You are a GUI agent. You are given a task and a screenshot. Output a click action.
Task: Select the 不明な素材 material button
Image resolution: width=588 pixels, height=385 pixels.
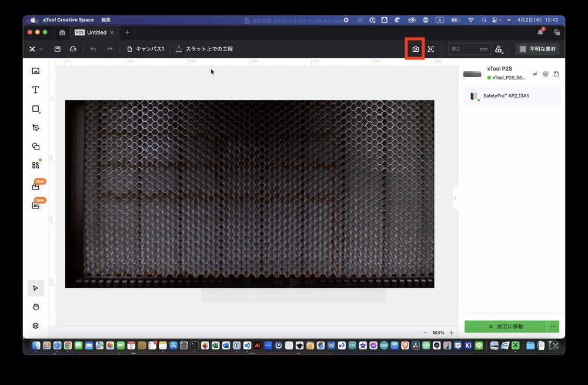pos(537,49)
